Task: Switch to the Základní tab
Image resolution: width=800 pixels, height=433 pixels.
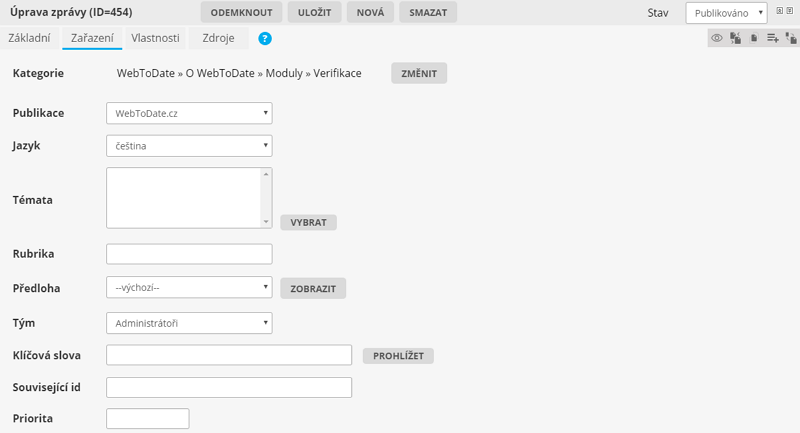Action: (29, 38)
